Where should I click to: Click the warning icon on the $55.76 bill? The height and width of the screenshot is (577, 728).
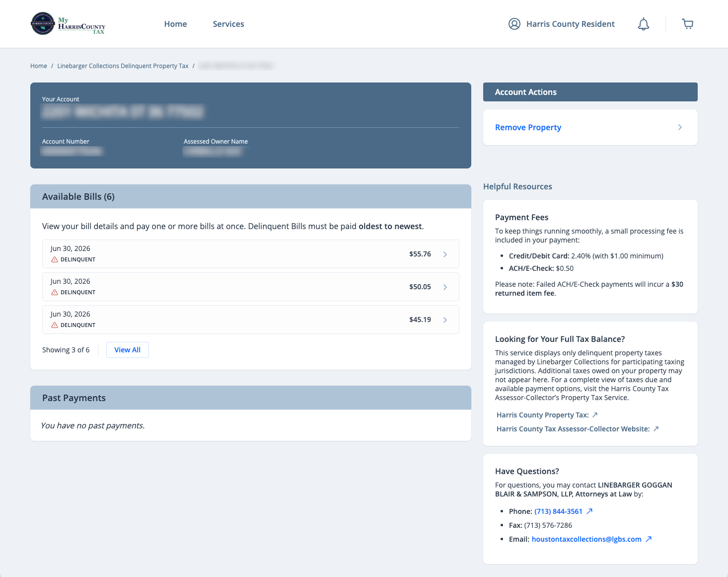(x=55, y=259)
